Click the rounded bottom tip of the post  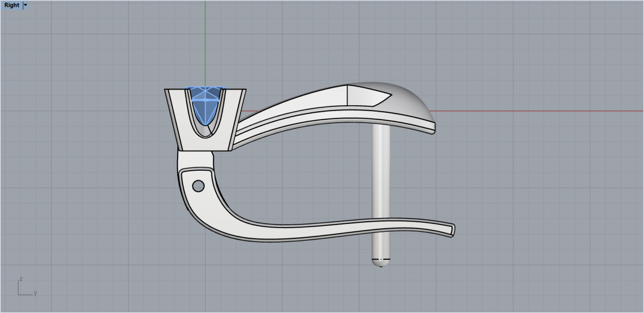pos(380,263)
